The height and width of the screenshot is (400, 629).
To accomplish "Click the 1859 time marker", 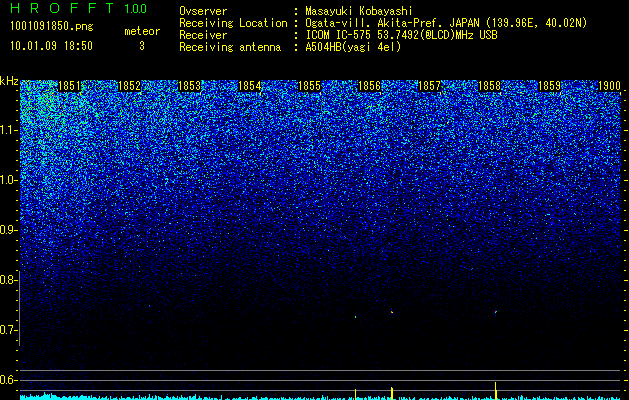I will pyautogui.click(x=549, y=86).
